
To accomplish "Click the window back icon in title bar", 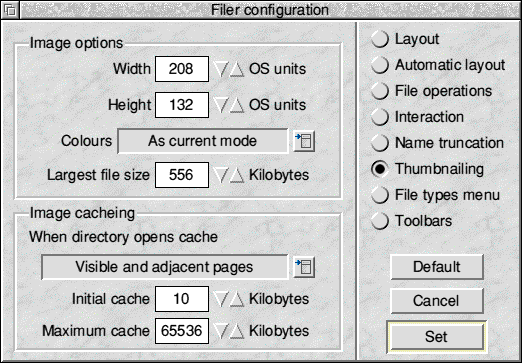I will (10, 10).
